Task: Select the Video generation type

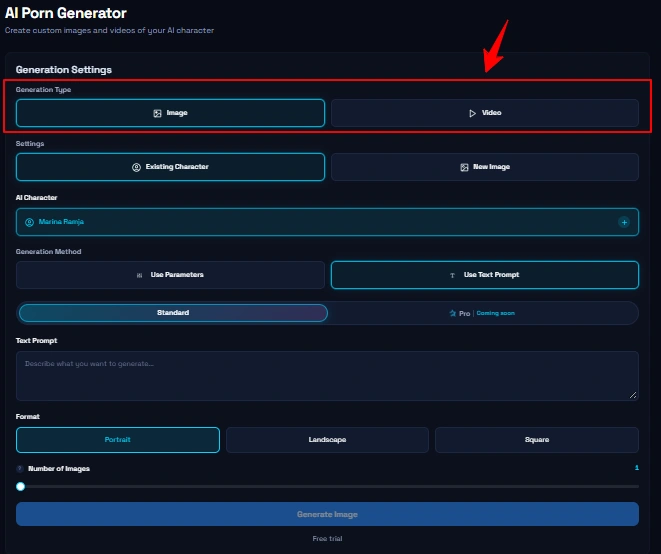Action: tap(485, 113)
